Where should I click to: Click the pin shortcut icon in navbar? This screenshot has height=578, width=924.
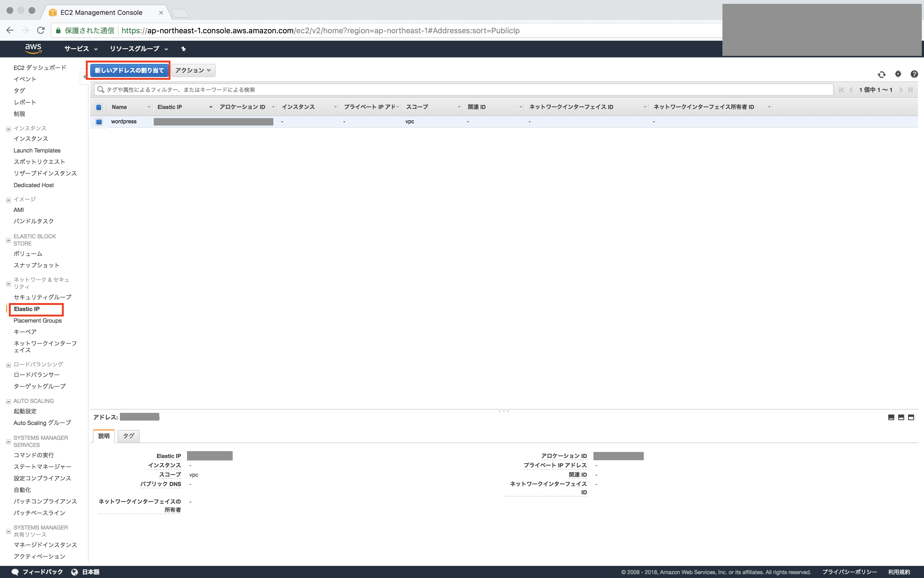(x=183, y=49)
